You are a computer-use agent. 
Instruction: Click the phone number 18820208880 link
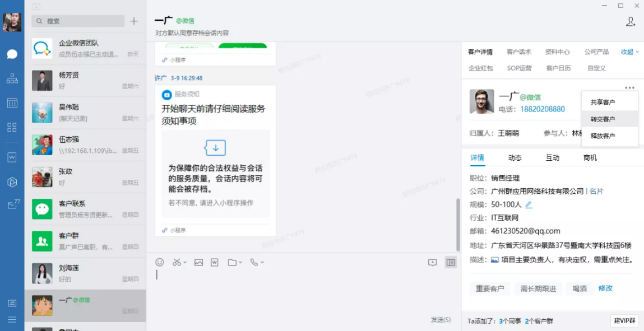click(542, 109)
